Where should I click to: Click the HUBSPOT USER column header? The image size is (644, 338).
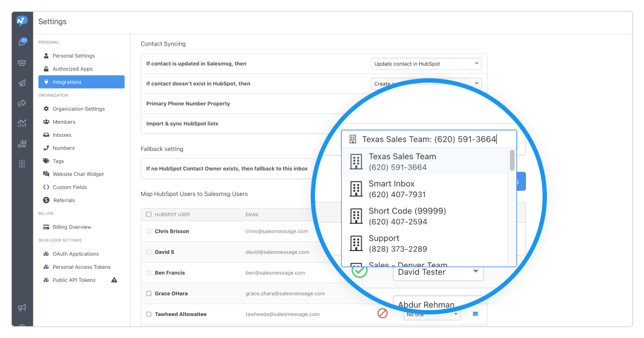click(172, 215)
